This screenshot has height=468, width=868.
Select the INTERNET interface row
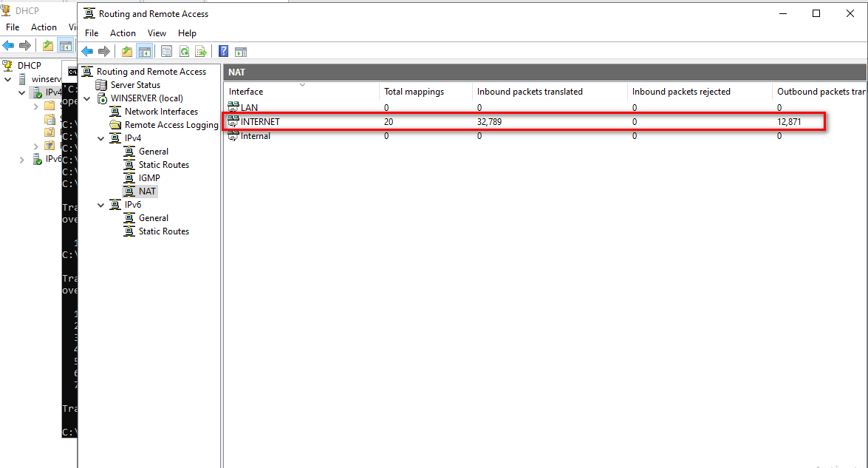(x=260, y=121)
